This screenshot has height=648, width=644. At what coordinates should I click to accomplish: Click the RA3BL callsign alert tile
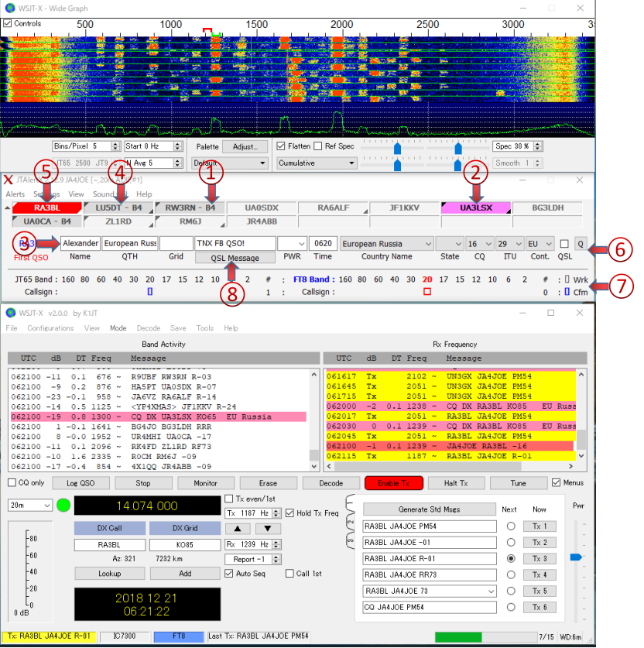47,208
